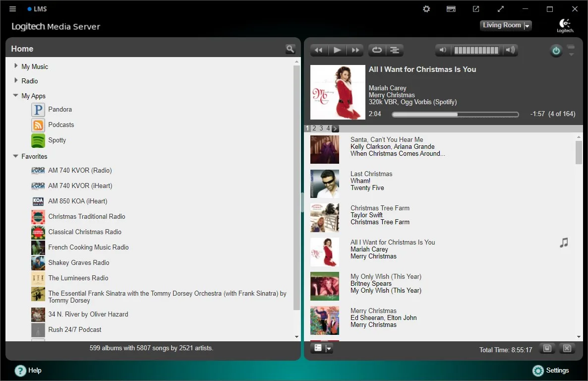Open the gear settings icon in title bar
Image resolution: width=588 pixels, height=381 pixels.
coord(426,9)
